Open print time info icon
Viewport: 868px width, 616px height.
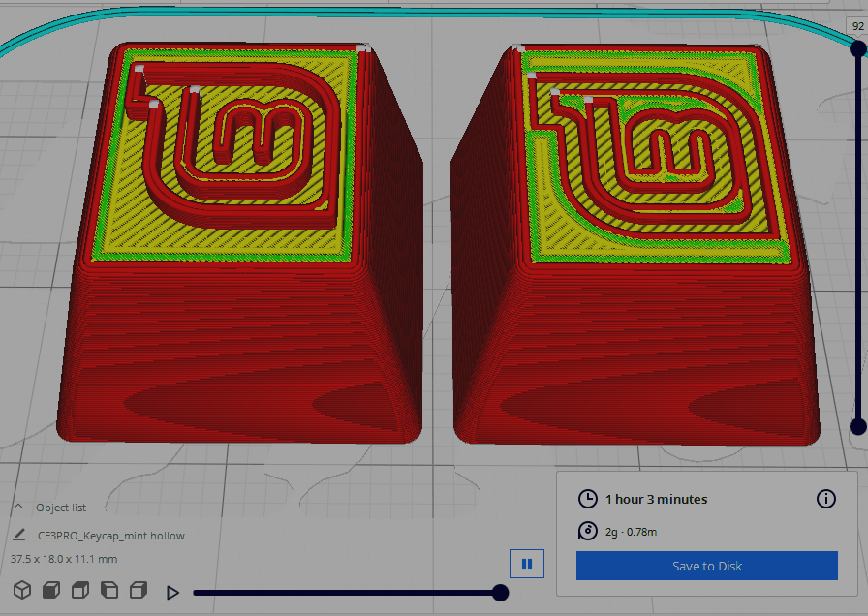[826, 499]
